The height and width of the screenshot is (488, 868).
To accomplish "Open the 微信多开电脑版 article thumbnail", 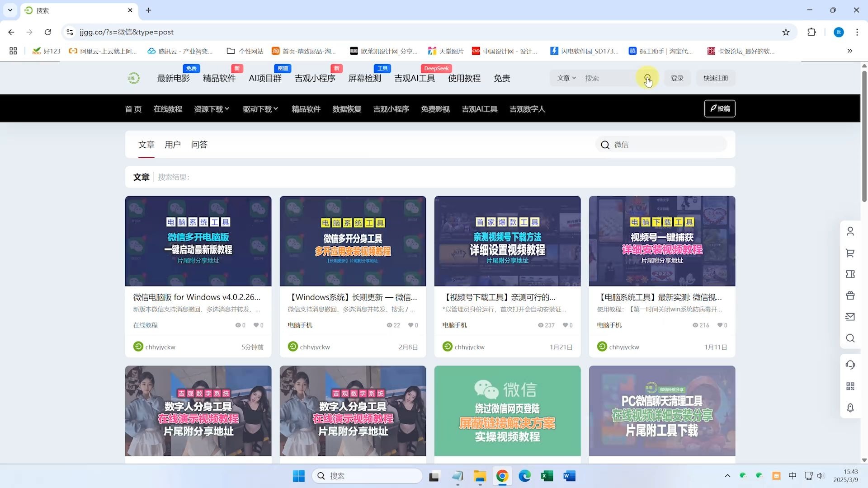I will [198, 241].
